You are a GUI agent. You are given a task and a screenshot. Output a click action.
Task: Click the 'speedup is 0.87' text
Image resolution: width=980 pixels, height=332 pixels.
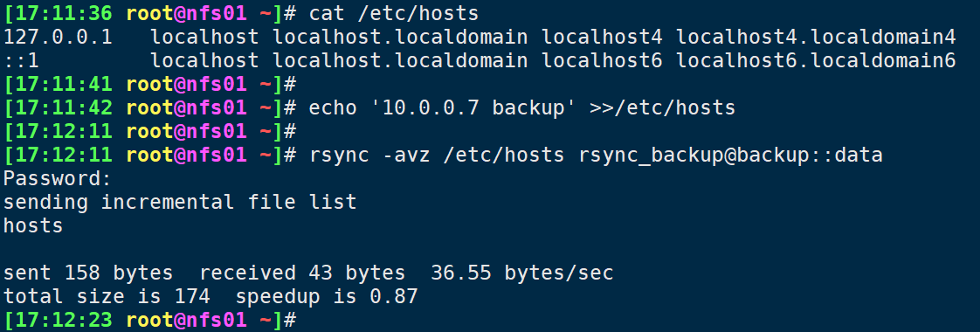(x=327, y=296)
